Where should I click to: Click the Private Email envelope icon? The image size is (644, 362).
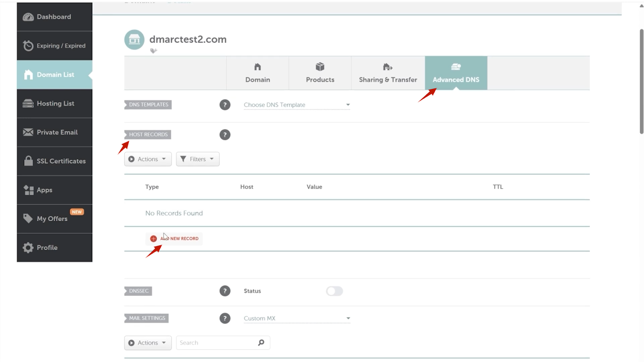click(28, 132)
